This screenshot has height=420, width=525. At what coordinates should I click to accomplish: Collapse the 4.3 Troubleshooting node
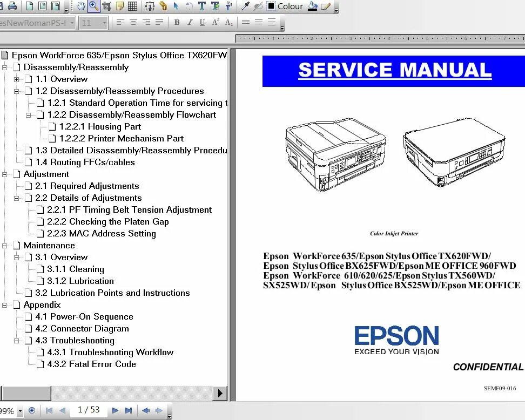tap(16, 341)
